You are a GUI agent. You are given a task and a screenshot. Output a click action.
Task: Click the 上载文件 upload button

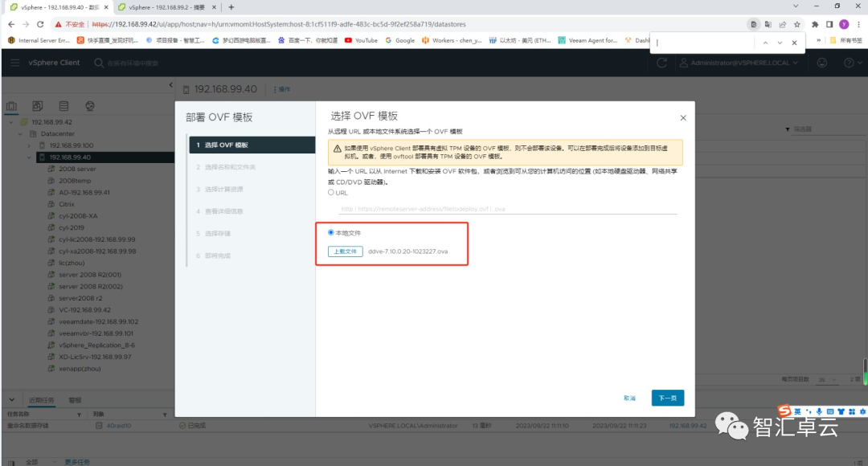346,251
